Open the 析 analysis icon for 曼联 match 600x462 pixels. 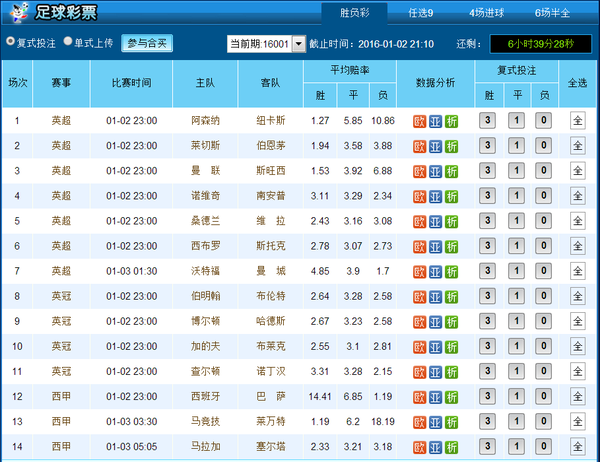(x=452, y=171)
